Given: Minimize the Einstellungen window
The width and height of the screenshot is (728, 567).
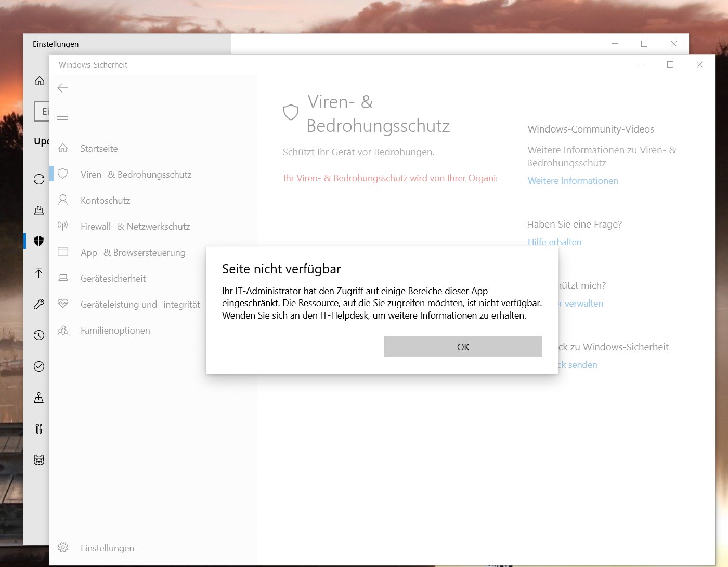Looking at the screenshot, I should pyautogui.click(x=615, y=44).
